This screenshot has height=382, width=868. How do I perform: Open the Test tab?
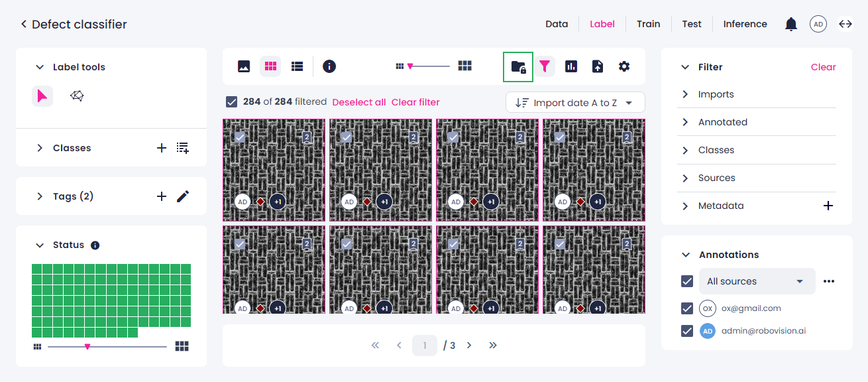click(692, 24)
